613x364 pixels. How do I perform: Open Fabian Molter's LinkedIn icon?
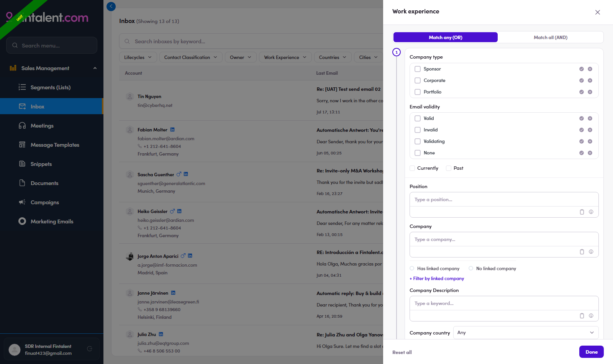pyautogui.click(x=172, y=130)
